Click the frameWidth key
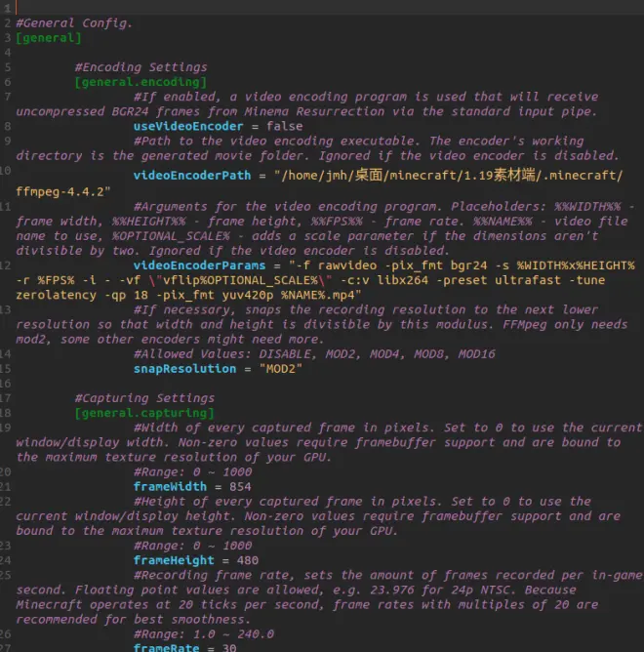This screenshot has height=652, width=644. [x=170, y=487]
